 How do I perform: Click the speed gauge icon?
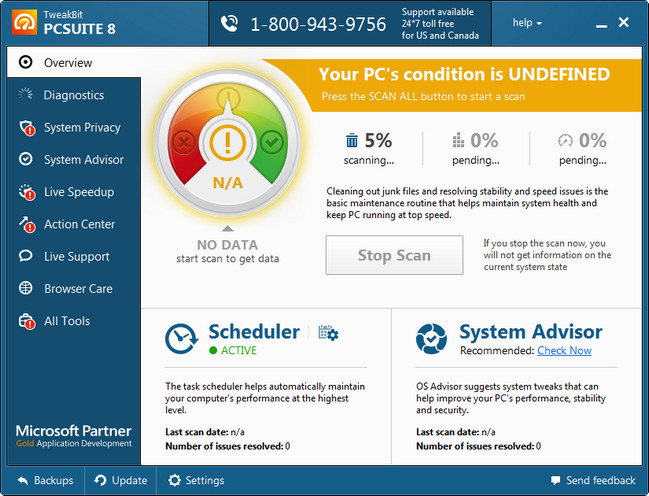(565, 140)
